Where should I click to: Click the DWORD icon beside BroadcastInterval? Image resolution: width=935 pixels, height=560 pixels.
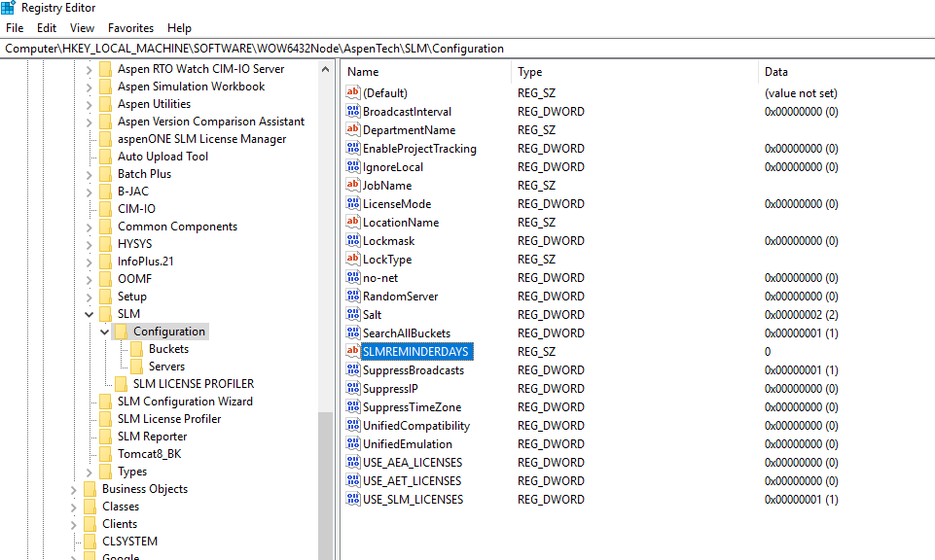click(x=353, y=111)
